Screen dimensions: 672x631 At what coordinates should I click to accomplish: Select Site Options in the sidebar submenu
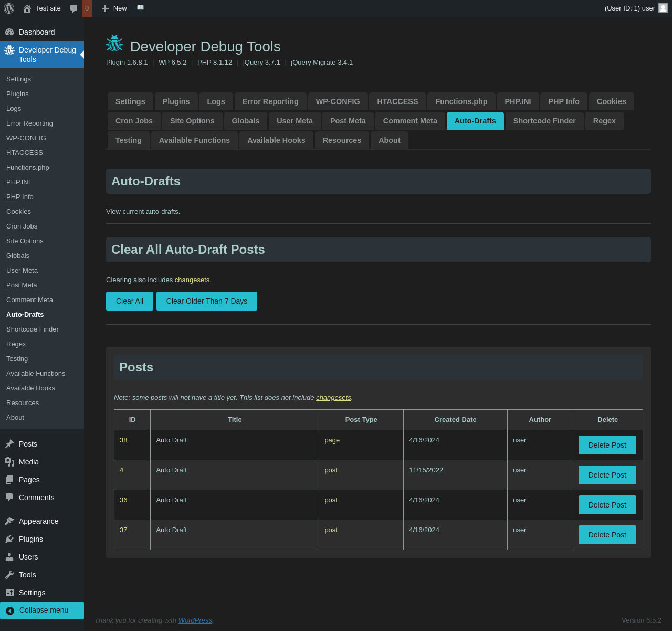[25, 241]
